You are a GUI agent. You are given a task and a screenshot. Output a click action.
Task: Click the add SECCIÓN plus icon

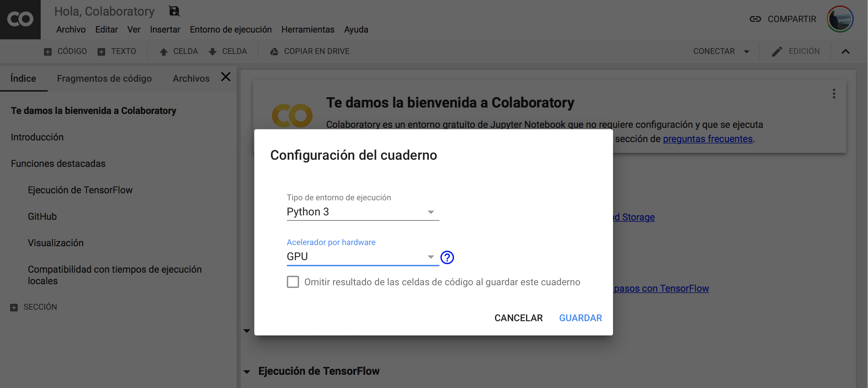pos(14,307)
